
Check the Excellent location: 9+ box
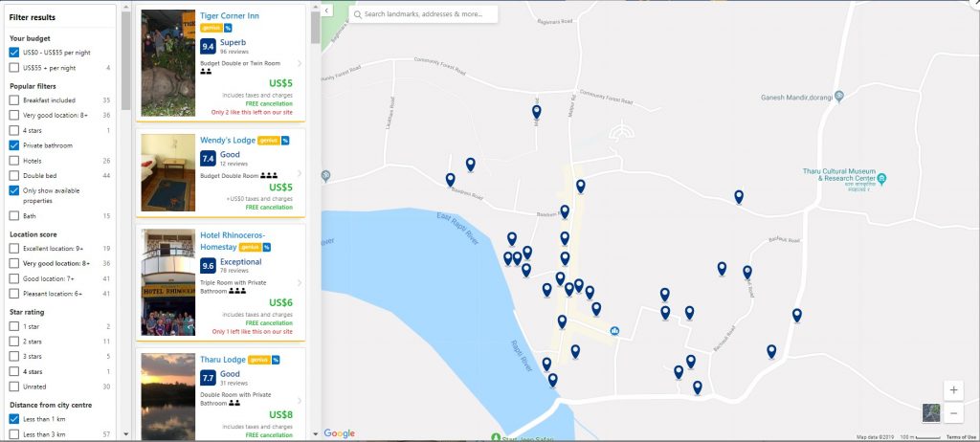(14, 249)
